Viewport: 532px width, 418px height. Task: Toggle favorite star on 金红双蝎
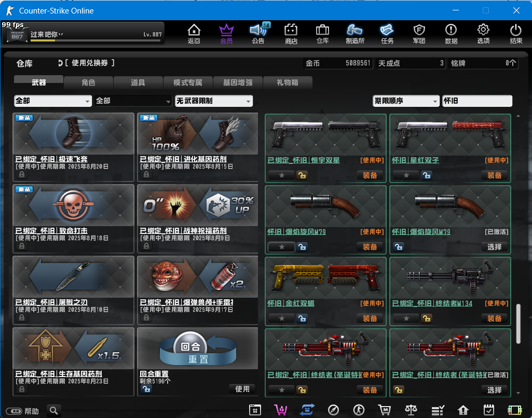[282, 318]
